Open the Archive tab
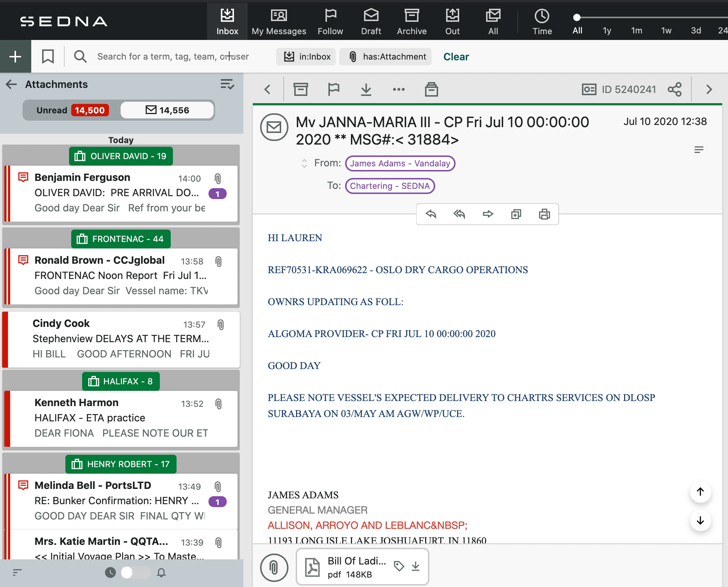728x587 pixels. (412, 21)
